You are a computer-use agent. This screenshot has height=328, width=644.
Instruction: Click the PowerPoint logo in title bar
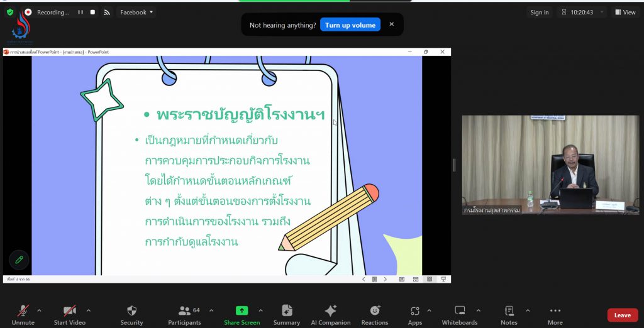point(6,52)
